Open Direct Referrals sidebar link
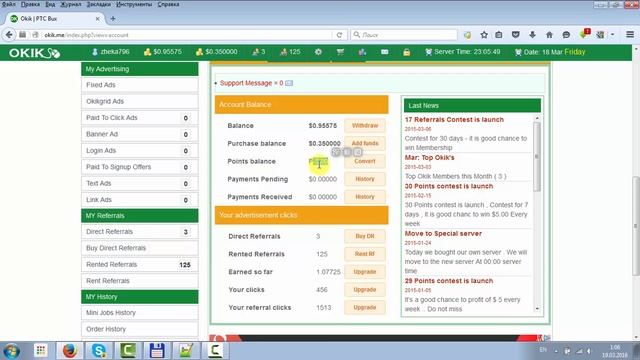640x360 pixels. click(140, 231)
